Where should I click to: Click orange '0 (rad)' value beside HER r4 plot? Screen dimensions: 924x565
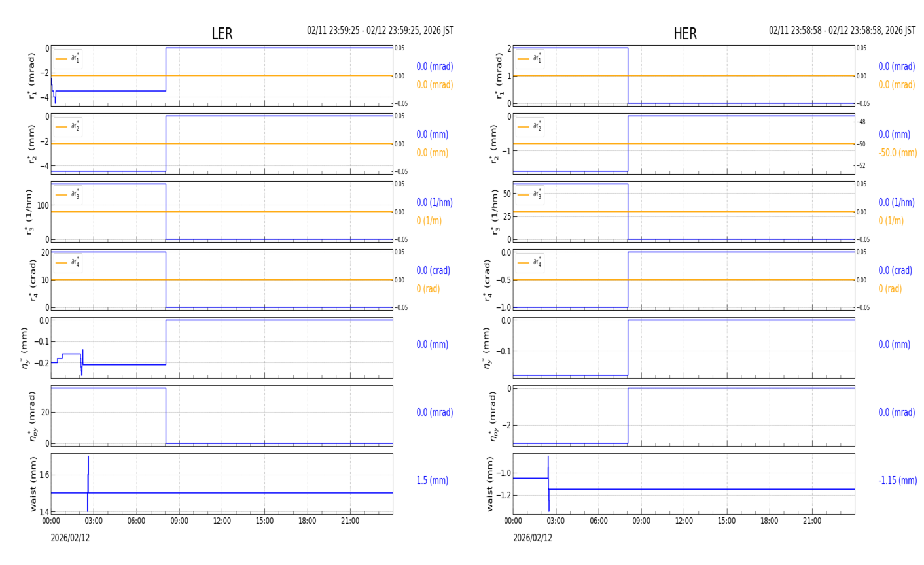[x=890, y=289]
